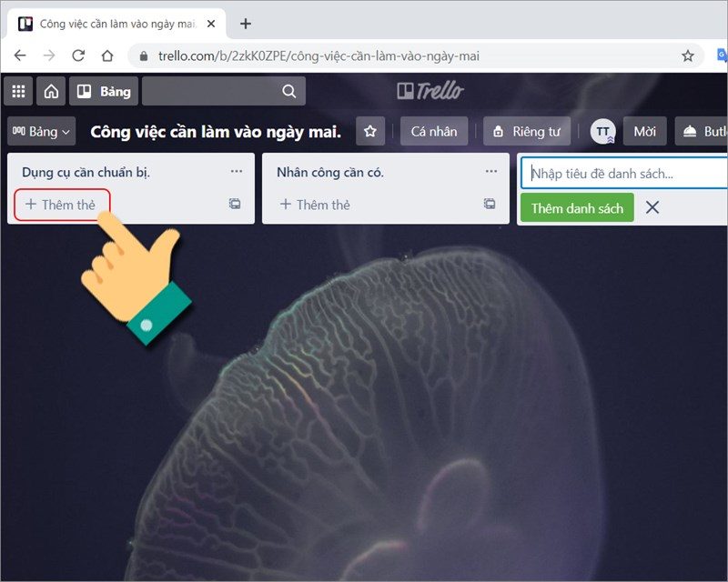Add card under Dụng cụ cần chuẩn bị
Image resolution: width=728 pixels, height=582 pixels.
62,205
